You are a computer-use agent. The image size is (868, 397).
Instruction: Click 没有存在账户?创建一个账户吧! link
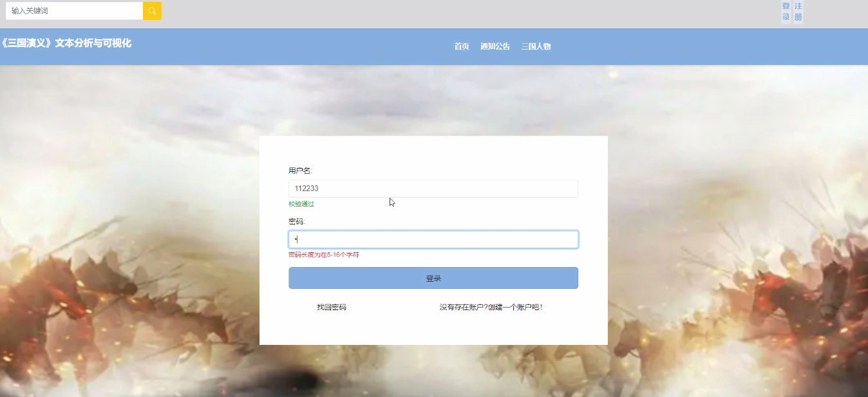tap(491, 308)
